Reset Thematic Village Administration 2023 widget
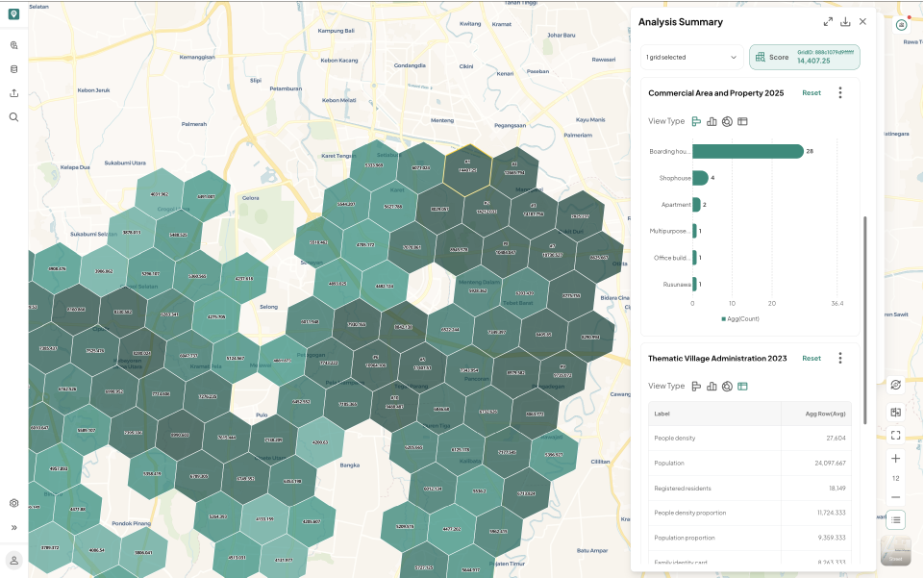The image size is (924, 578). (x=812, y=358)
